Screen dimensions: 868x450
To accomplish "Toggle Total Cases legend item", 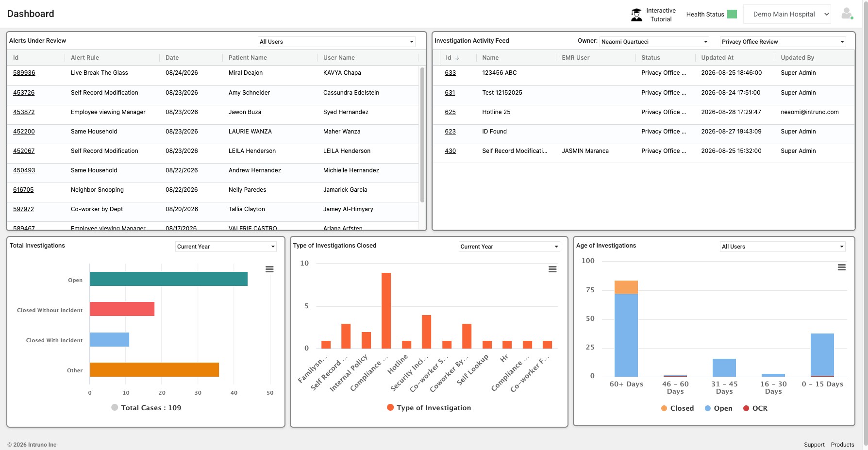I will pos(146,408).
